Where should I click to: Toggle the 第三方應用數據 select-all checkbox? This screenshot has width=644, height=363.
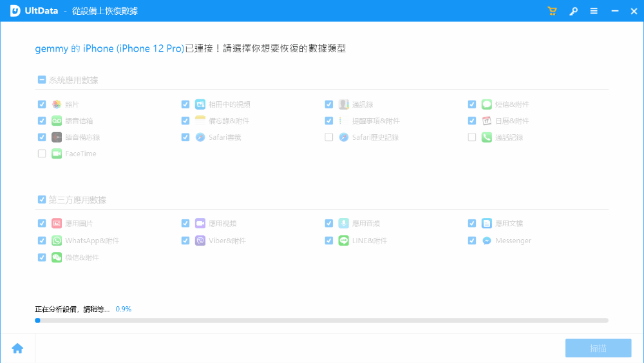click(x=42, y=200)
